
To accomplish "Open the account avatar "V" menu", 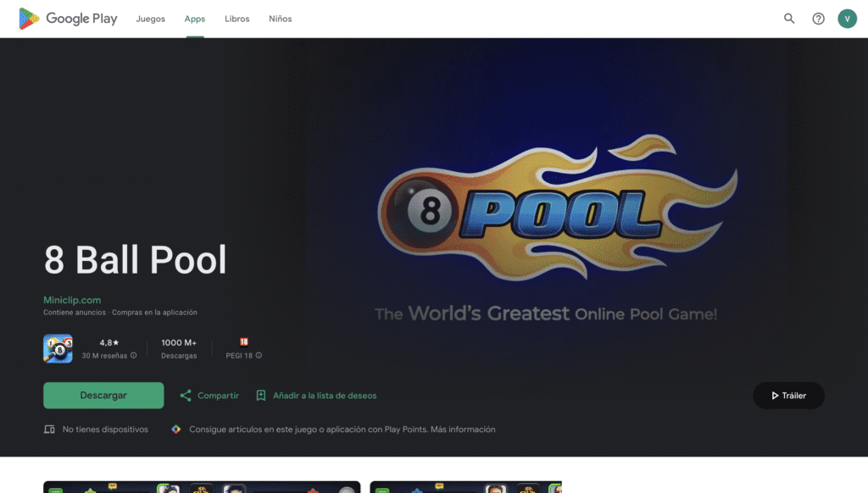I will click(x=847, y=19).
